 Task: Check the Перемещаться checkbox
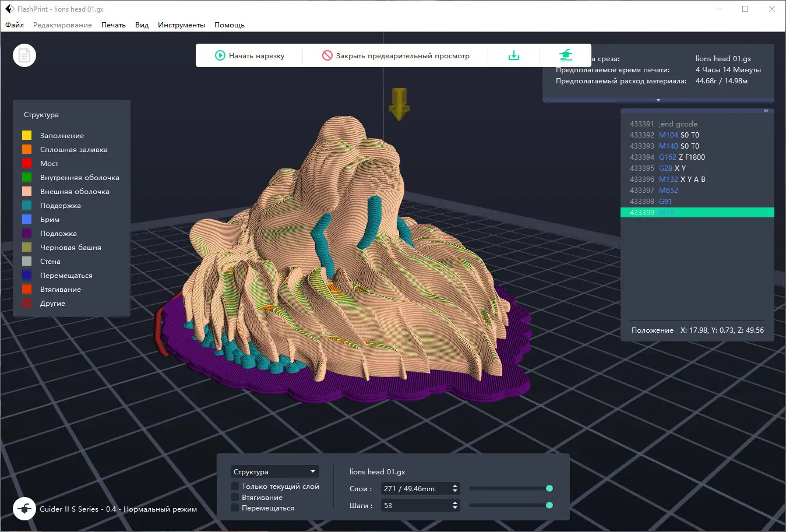tap(235, 508)
